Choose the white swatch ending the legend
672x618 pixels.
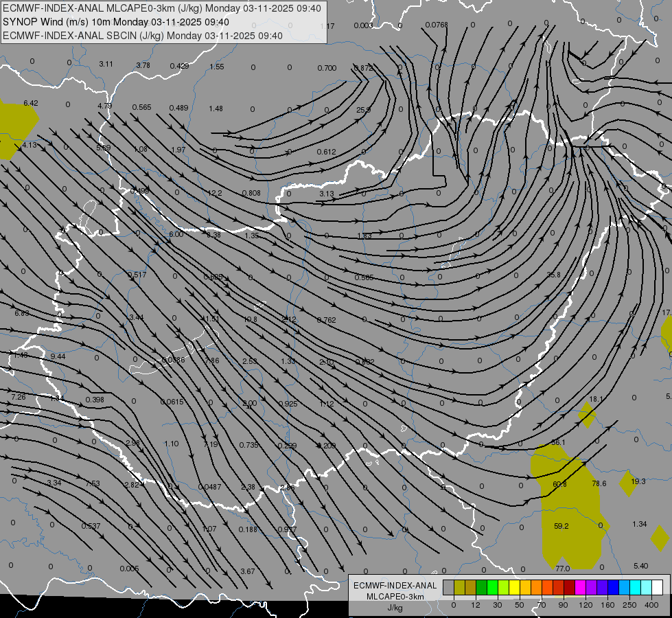click(657, 587)
